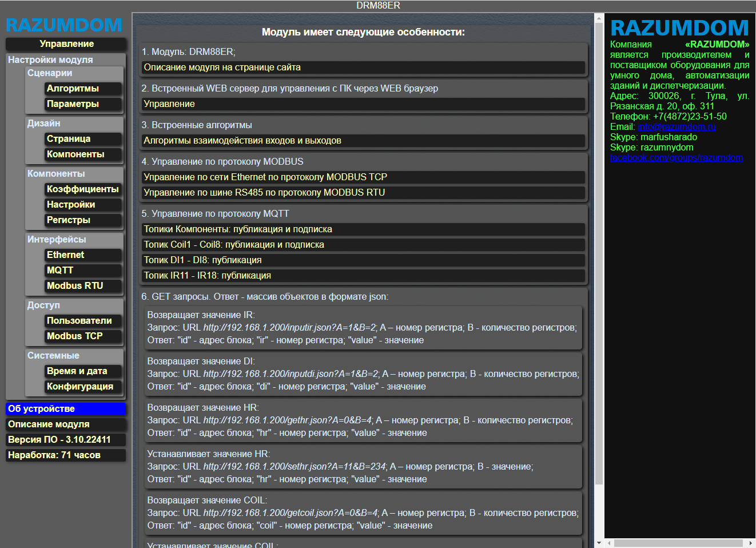Viewport: 756px width, 548px height.
Task: Open Modbus RTU interface settings
Action: coord(83,286)
